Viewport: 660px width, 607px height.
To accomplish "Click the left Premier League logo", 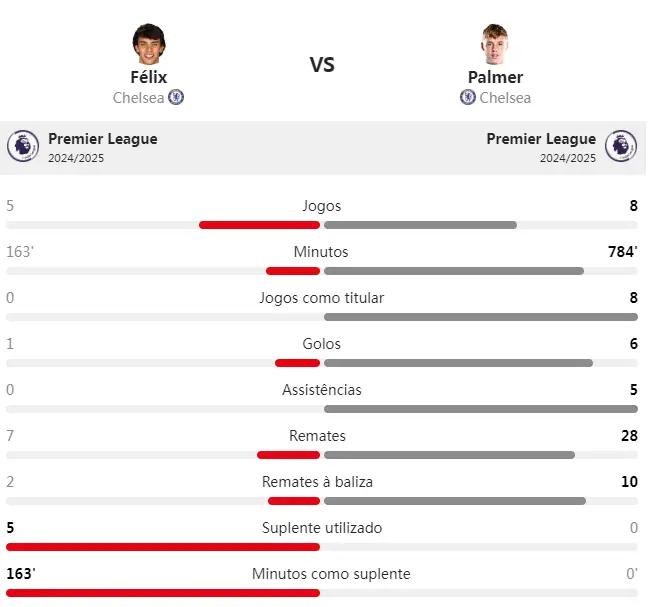I will point(23,146).
